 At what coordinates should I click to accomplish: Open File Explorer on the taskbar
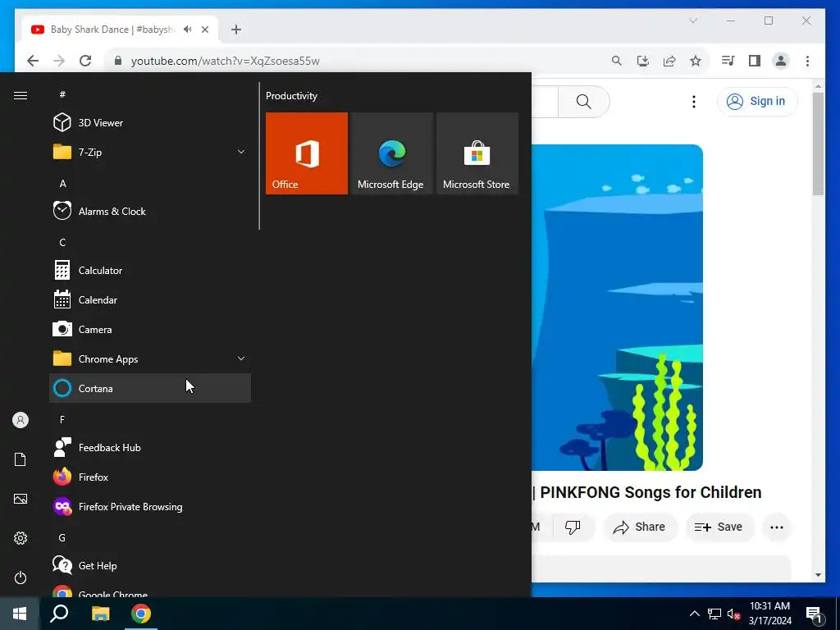tap(100, 614)
